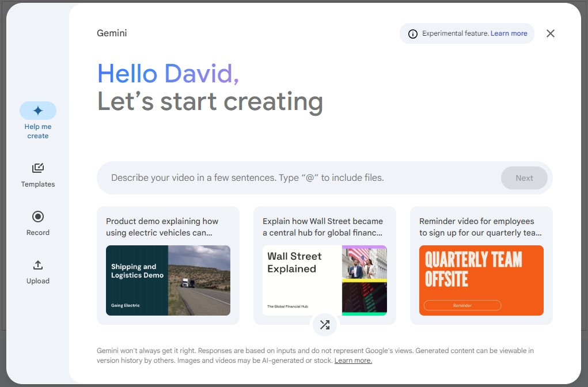The image size is (588, 387).
Task: Click the experimental feature info icon
Action: point(412,33)
